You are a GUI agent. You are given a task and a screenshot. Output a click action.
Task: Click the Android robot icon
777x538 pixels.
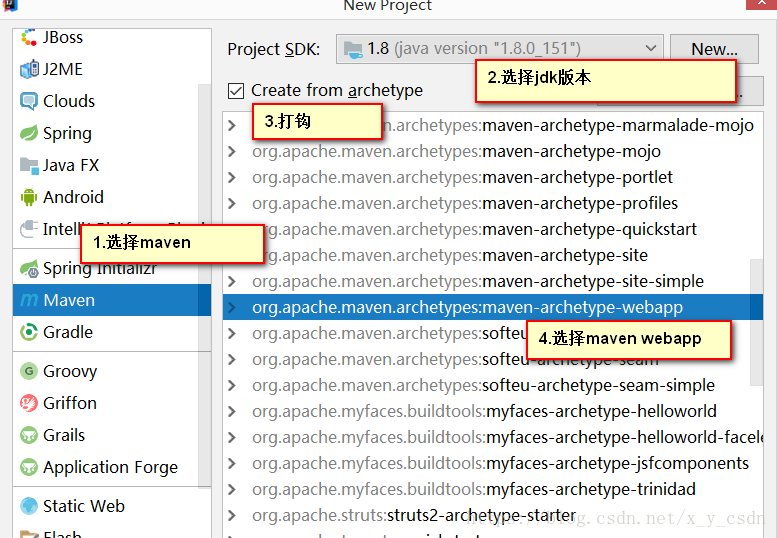pos(29,197)
